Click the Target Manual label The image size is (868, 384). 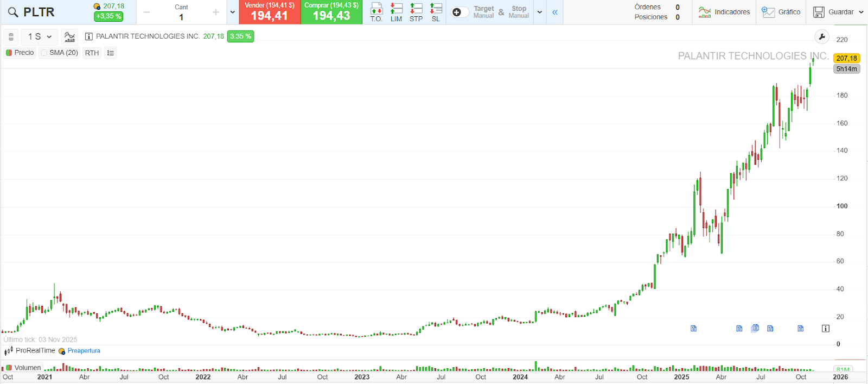[483, 12]
